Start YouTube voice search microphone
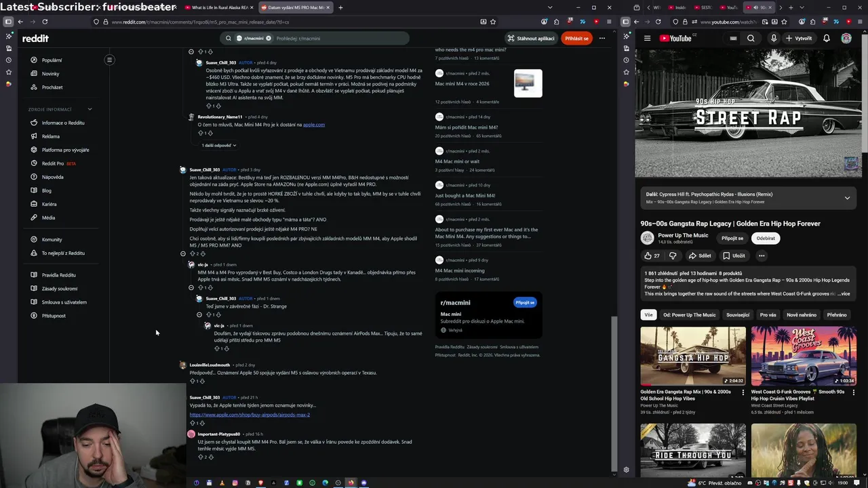 pyautogui.click(x=774, y=39)
